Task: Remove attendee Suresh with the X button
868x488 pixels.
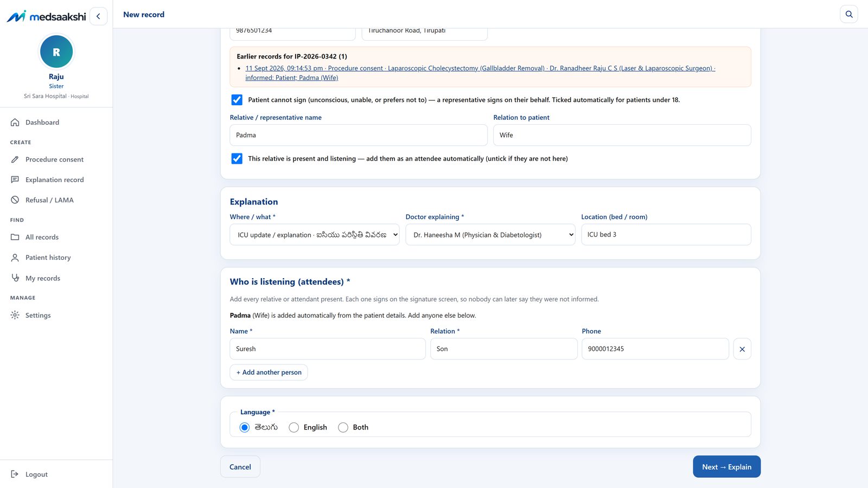Action: tap(742, 349)
